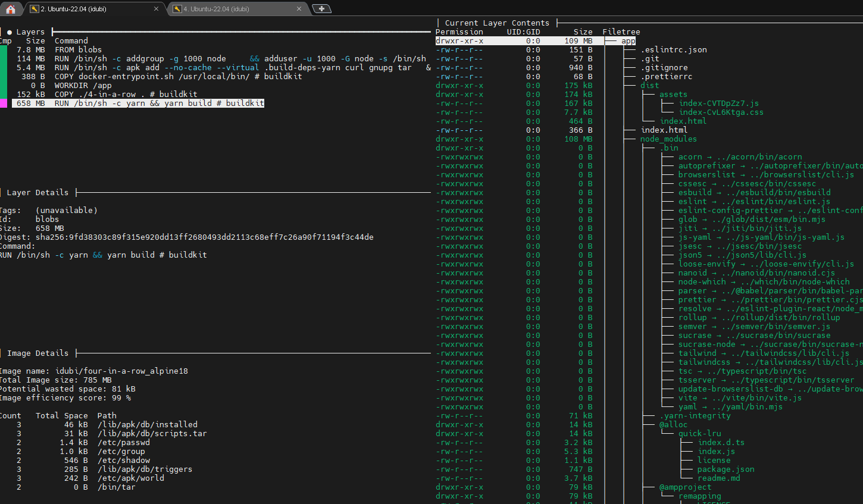Collapse the @ampproject directory
863x504 pixels.
pos(686,487)
